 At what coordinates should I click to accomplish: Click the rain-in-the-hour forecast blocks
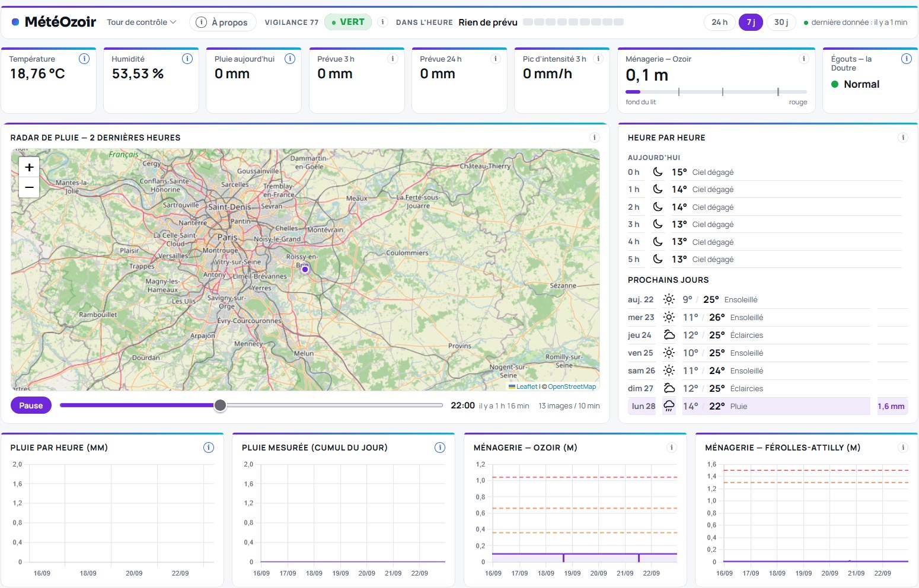pyautogui.click(x=573, y=22)
